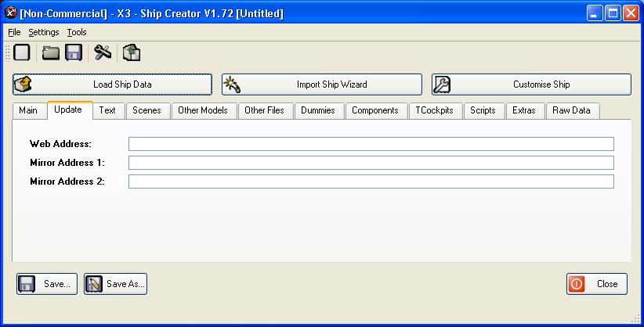Viewport: 644px width, 327px height.
Task: Select the Components tab
Action: point(375,110)
